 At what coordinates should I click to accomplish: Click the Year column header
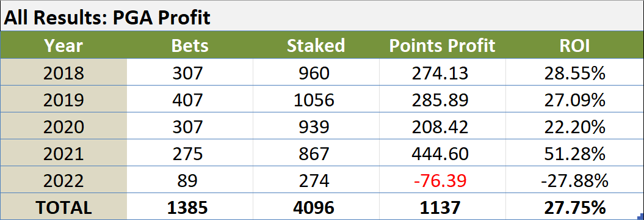coord(63,45)
